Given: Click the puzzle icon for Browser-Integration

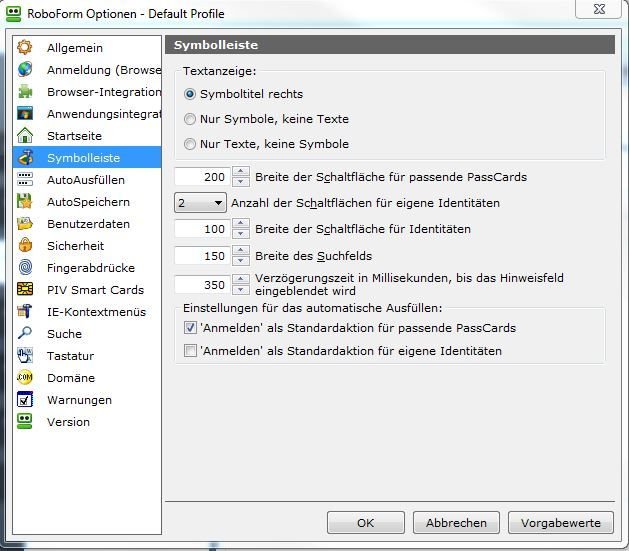Looking at the screenshot, I should tap(25, 91).
